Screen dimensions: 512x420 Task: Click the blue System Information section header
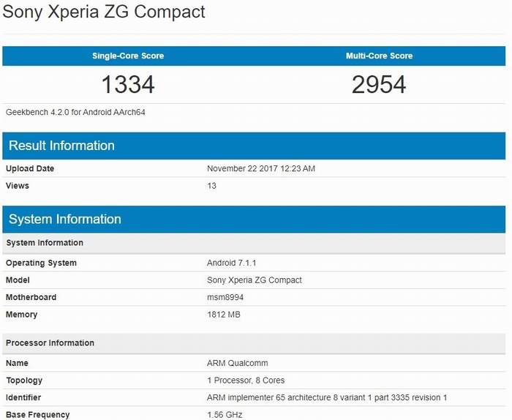[65, 219]
